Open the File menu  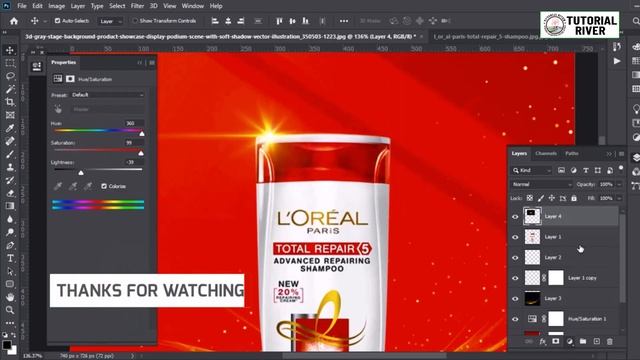(x=22, y=6)
